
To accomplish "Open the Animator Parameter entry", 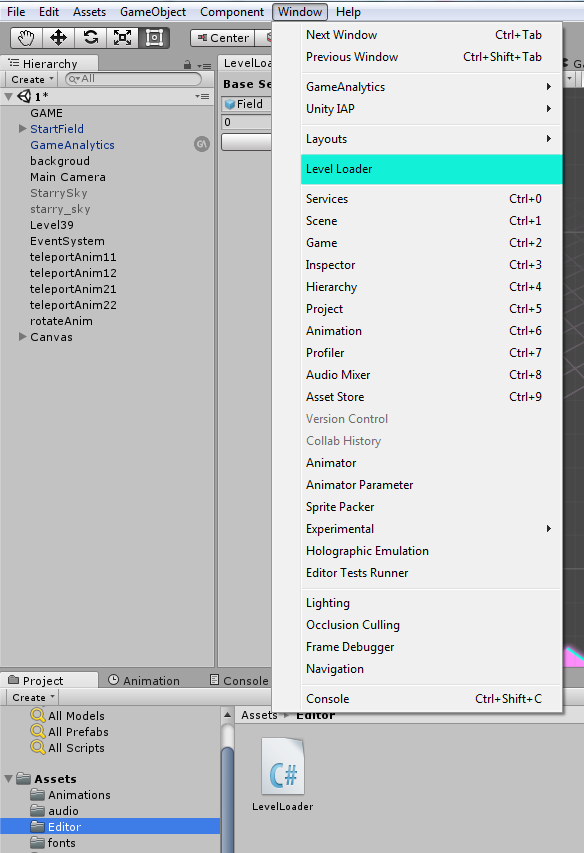I will point(431,485).
